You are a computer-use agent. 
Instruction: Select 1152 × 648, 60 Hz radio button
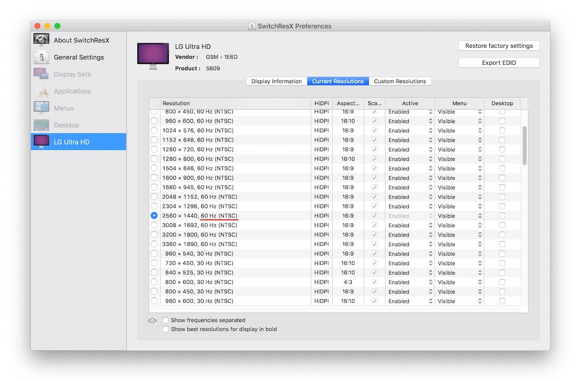coord(154,140)
